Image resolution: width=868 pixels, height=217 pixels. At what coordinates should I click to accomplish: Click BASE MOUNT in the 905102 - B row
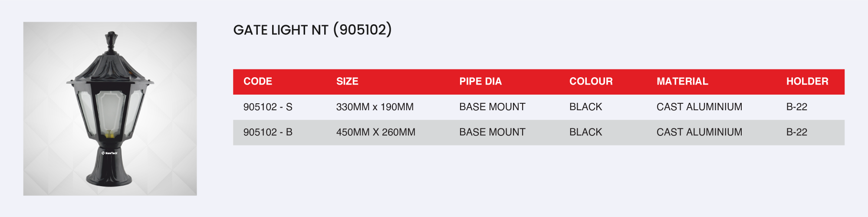click(x=492, y=132)
